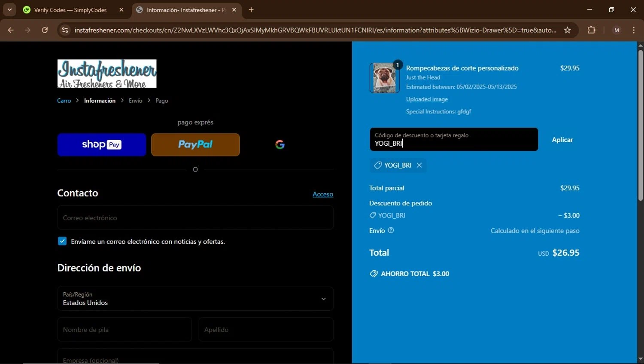Click the Envío help question-mark icon
This screenshot has height=364, width=644.
tap(391, 230)
